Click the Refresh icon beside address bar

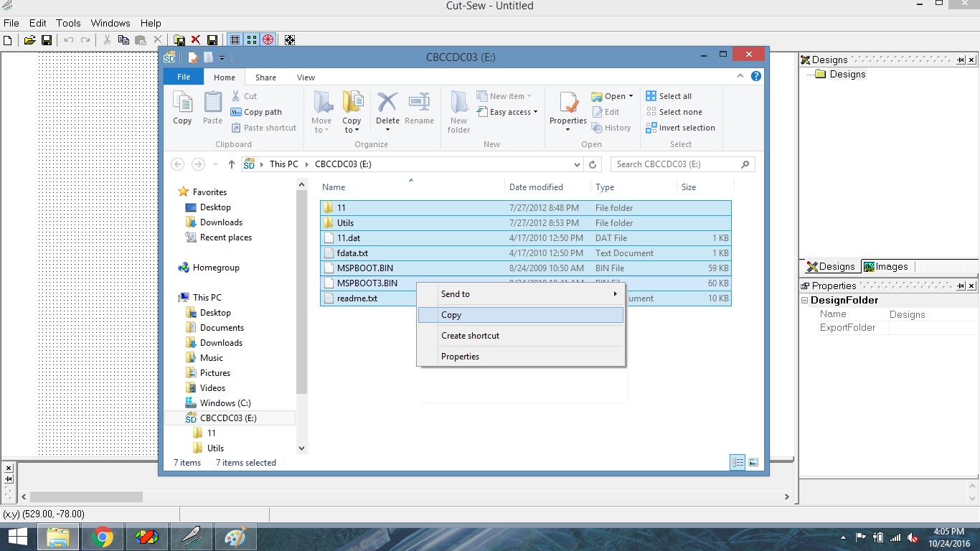[593, 164]
